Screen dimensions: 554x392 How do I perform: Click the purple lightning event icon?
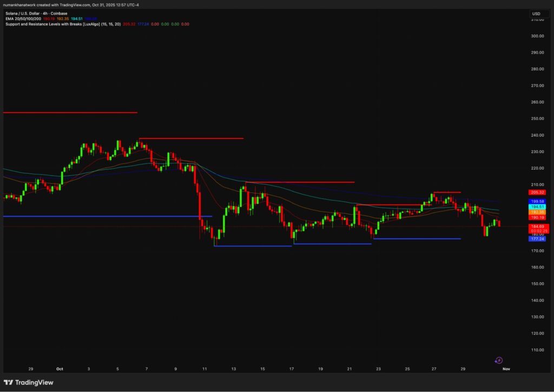(x=499, y=360)
